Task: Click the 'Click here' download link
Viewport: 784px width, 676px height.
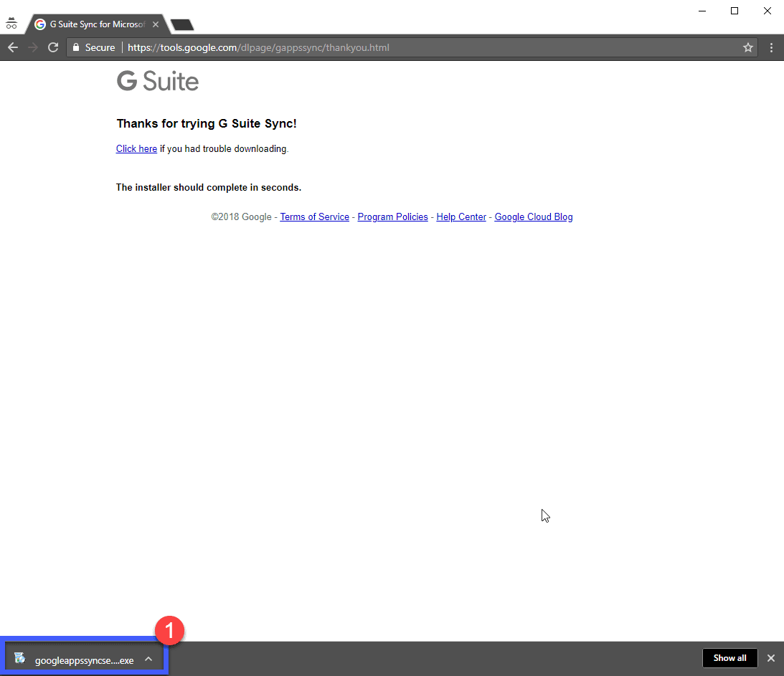Action: pyautogui.click(x=136, y=149)
